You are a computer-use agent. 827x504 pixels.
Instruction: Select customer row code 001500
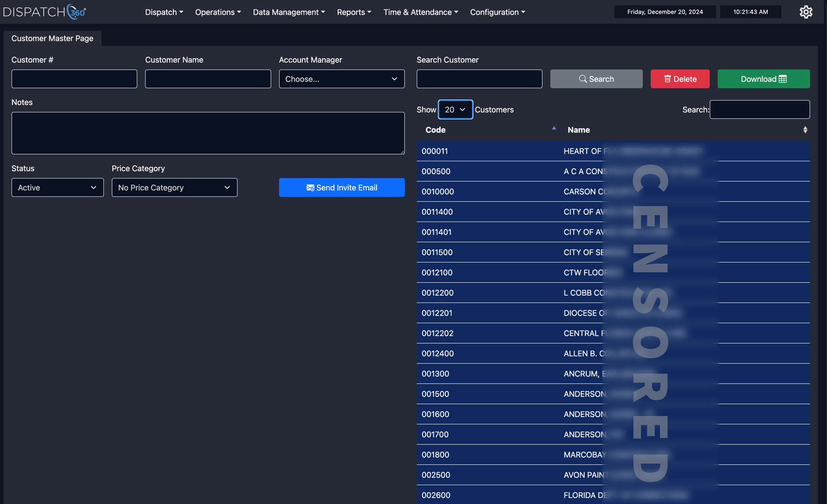613,394
